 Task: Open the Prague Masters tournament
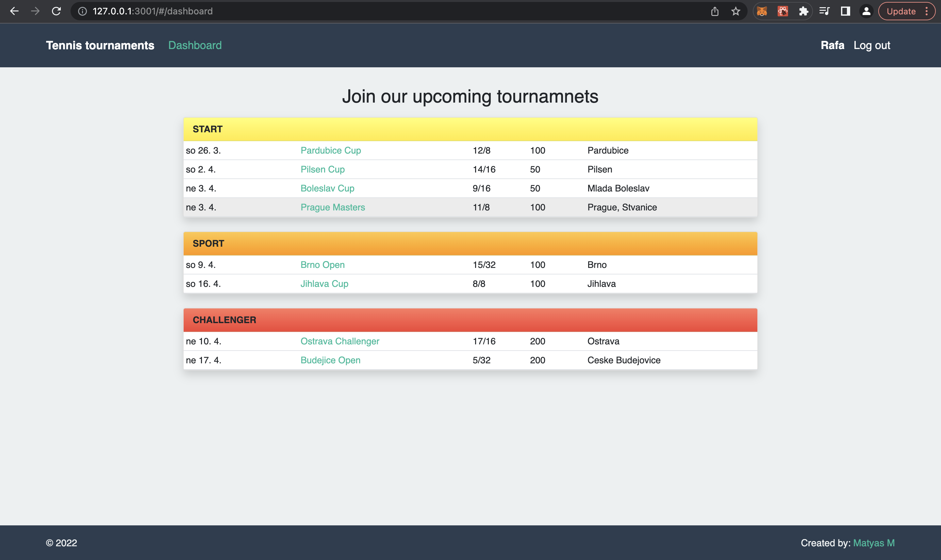point(332,207)
